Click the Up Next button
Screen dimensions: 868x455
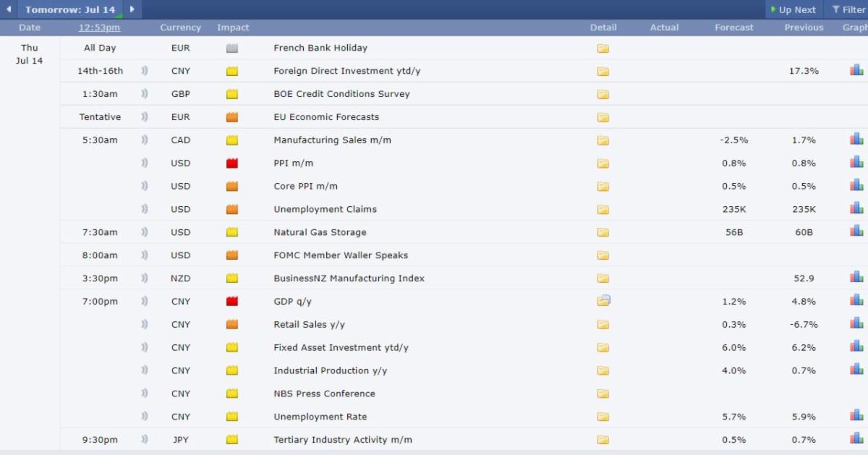tap(793, 9)
